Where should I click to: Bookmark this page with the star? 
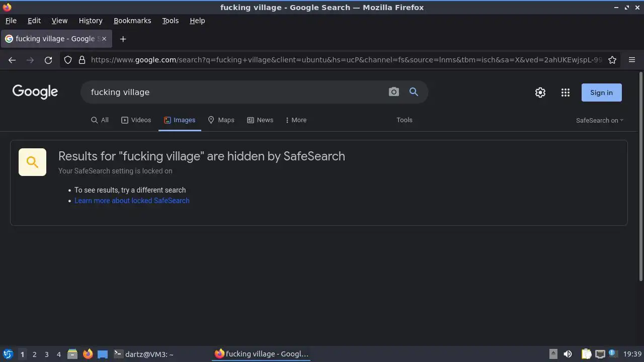tap(612, 60)
